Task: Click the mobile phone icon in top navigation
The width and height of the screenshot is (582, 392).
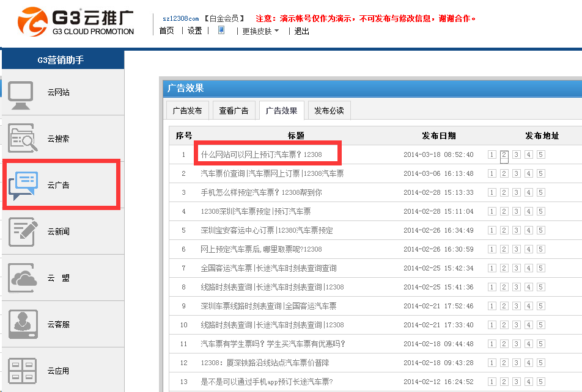Action: pos(221,30)
